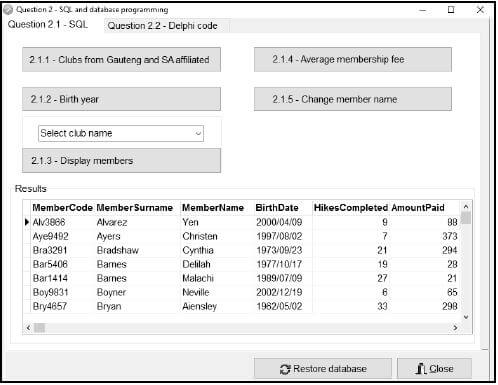Click amount paid 298
Viewport: 498px width, 385px height.
(x=450, y=306)
